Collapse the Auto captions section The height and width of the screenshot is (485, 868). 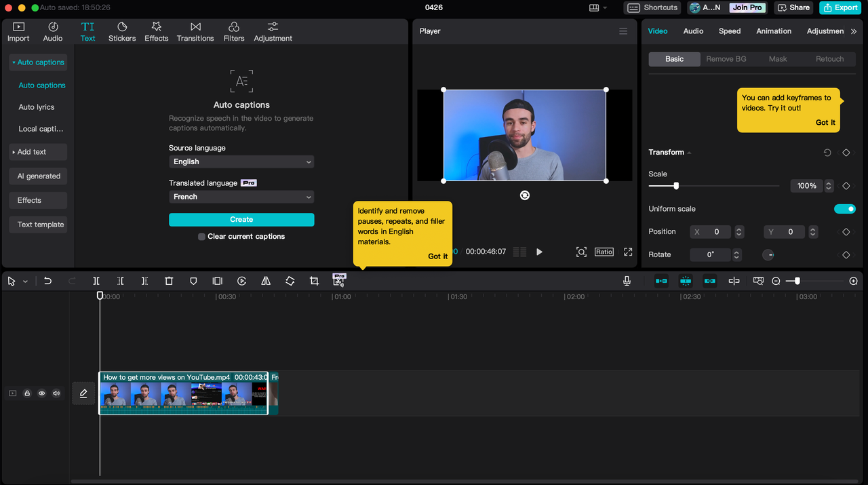pos(38,62)
